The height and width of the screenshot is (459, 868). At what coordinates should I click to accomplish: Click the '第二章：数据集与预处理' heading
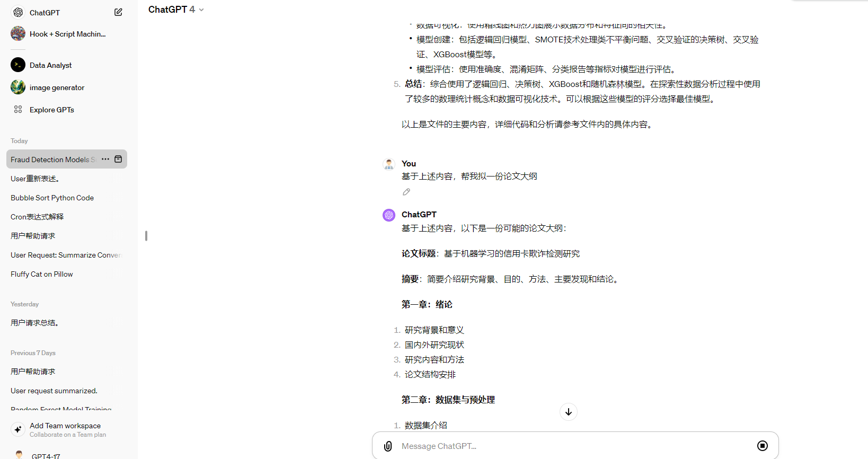(448, 400)
